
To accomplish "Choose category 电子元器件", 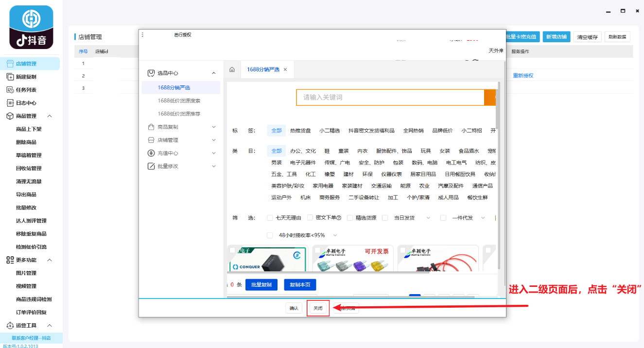I will click(303, 163).
